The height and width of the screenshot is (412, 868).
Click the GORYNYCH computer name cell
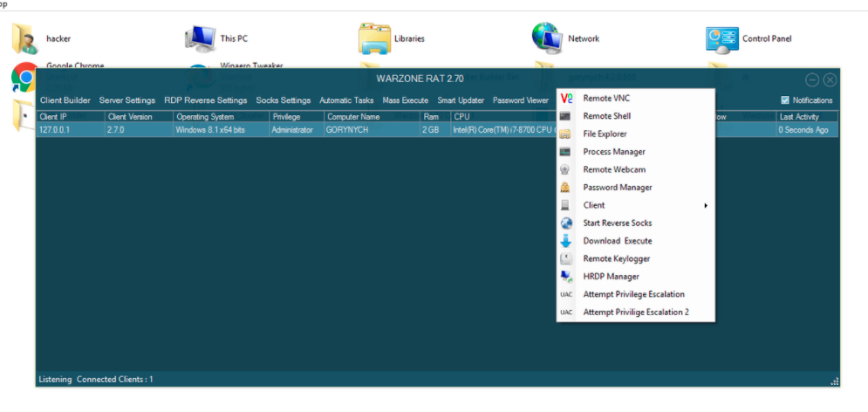click(x=372, y=130)
